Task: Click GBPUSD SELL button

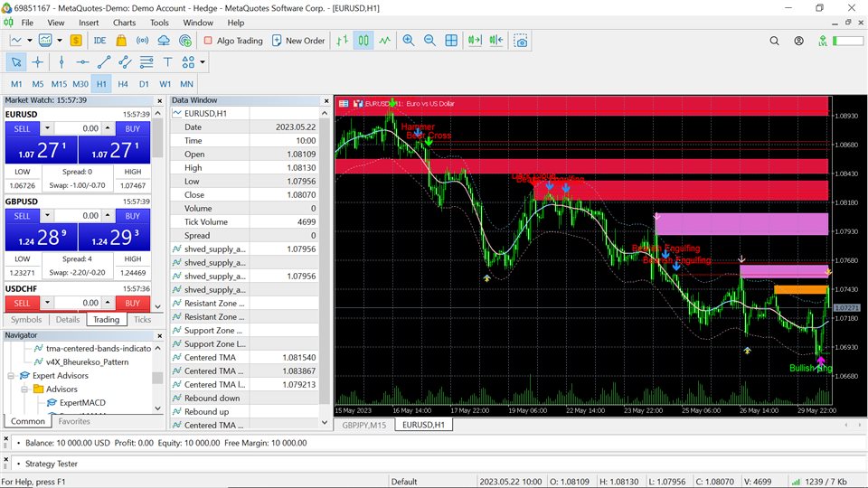Action: [22, 216]
